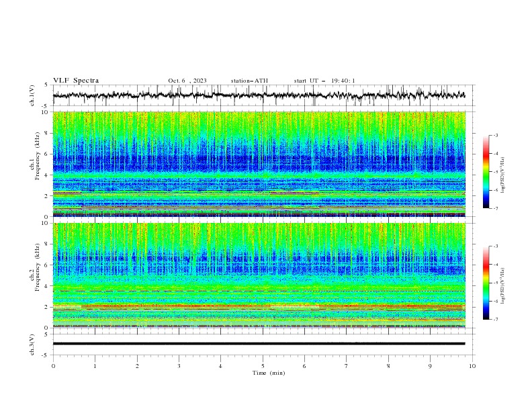This screenshot has width=532, height=411.
Task: Click the ch.1 spectrogram panel
Action: click(259, 164)
